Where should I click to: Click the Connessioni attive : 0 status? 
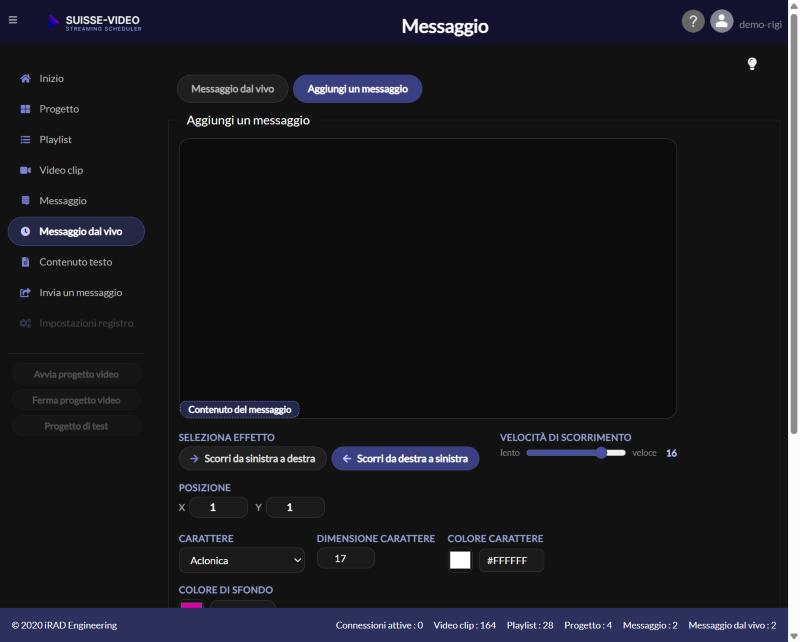379,625
